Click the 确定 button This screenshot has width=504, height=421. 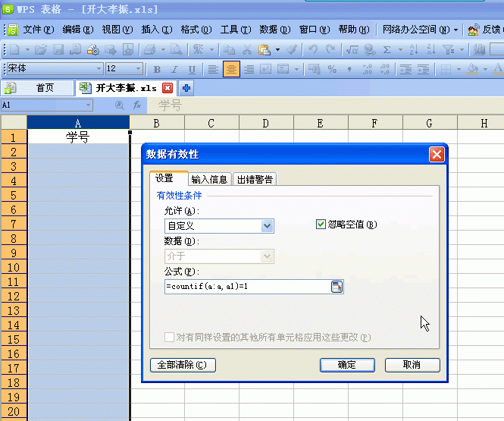click(347, 365)
